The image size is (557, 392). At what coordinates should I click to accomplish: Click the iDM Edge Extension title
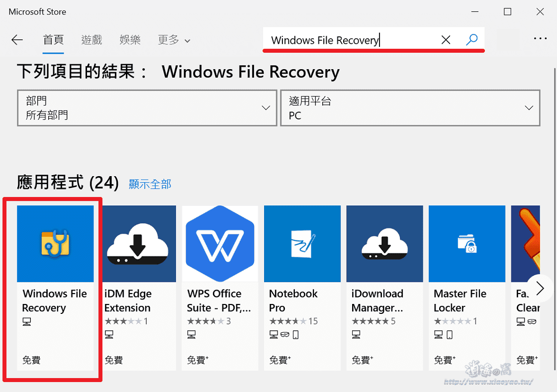[128, 300]
